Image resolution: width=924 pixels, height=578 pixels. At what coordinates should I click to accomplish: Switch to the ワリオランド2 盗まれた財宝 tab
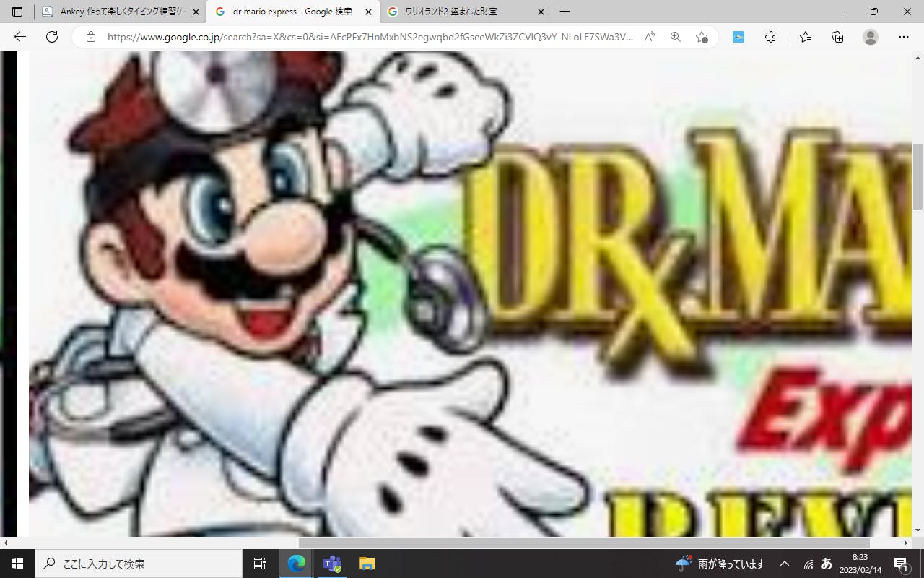coord(462,12)
